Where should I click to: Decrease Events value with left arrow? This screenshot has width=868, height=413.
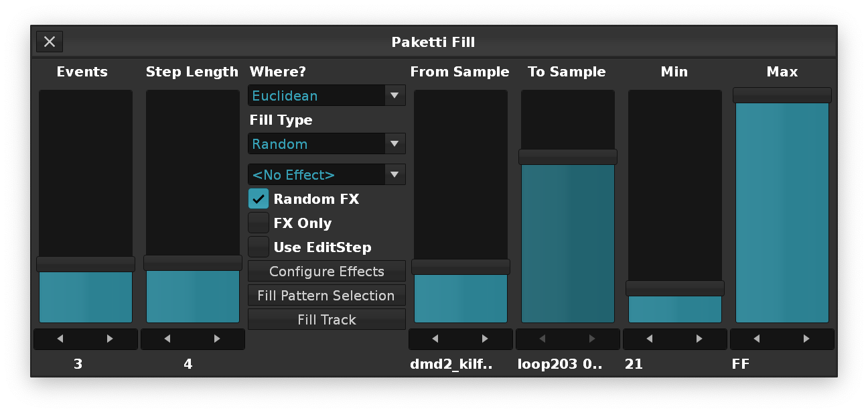click(x=60, y=339)
